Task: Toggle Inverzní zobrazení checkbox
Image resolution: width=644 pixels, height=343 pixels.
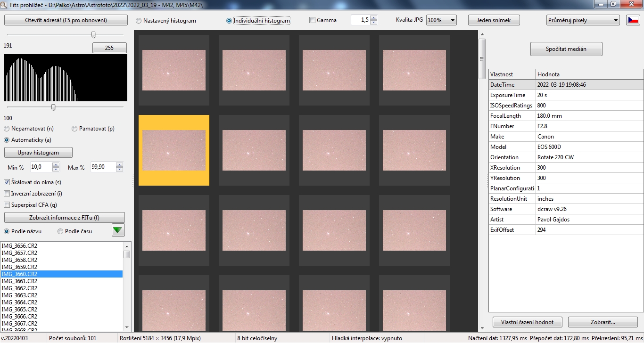Action: tap(7, 194)
